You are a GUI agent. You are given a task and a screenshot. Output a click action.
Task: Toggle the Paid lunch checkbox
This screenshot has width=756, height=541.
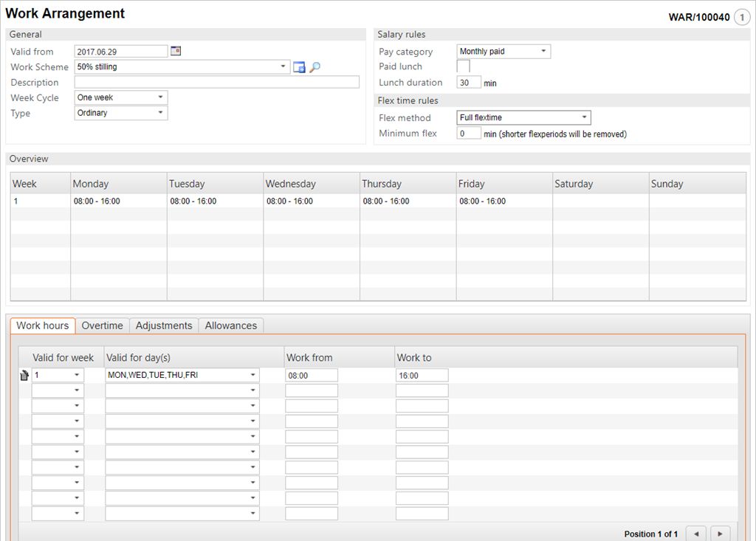pos(464,66)
